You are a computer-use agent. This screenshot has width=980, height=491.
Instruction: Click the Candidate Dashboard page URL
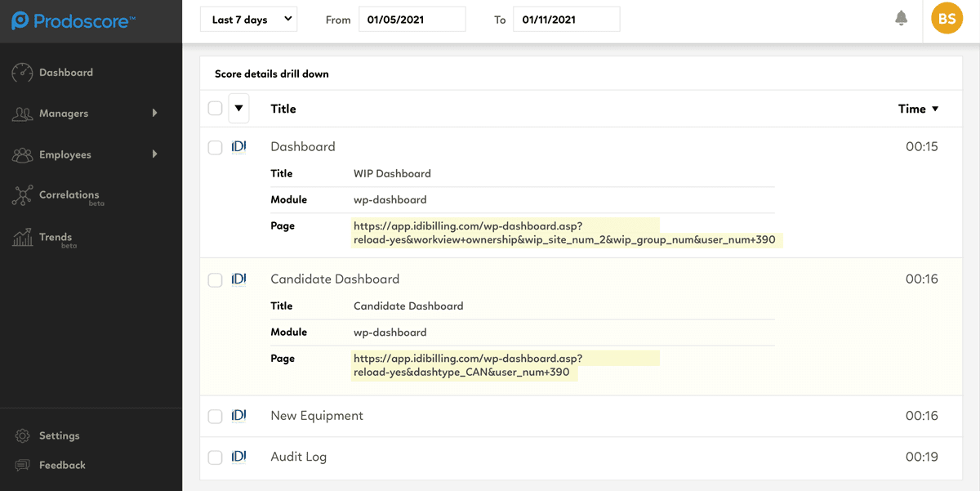[466, 364]
